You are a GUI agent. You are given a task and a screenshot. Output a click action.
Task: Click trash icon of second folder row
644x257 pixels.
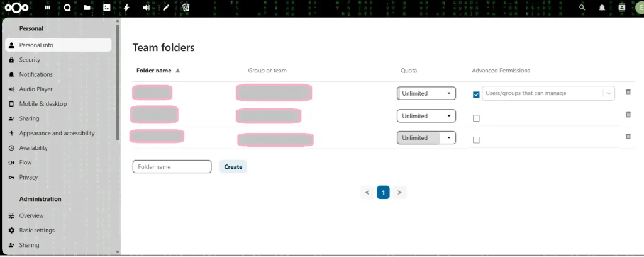click(628, 115)
